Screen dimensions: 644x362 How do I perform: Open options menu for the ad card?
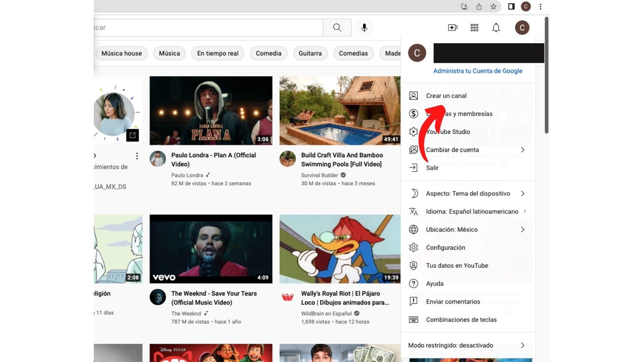pyautogui.click(x=137, y=156)
